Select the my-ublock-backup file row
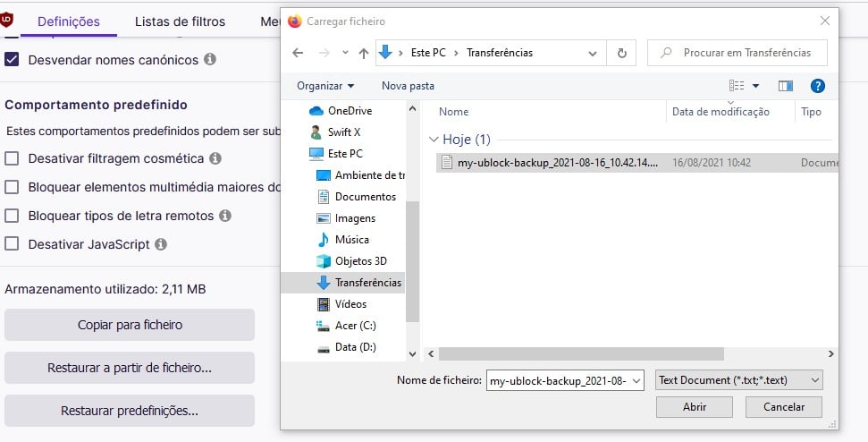Viewport: 868px width, 442px height. point(637,163)
